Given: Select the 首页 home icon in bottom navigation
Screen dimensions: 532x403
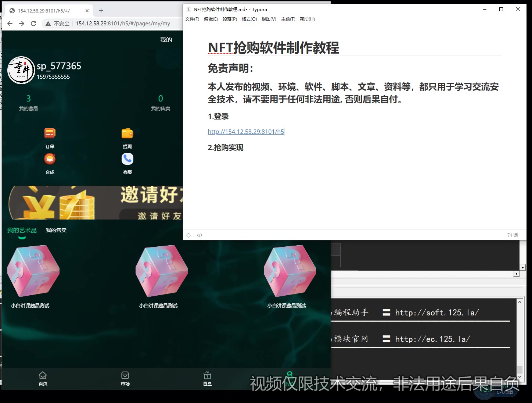Looking at the screenshot, I should (43, 379).
